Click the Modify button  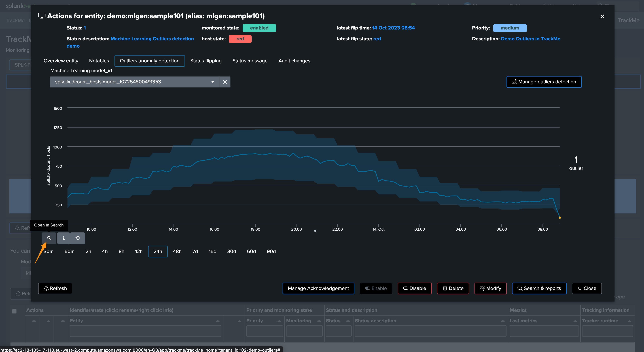click(x=490, y=288)
